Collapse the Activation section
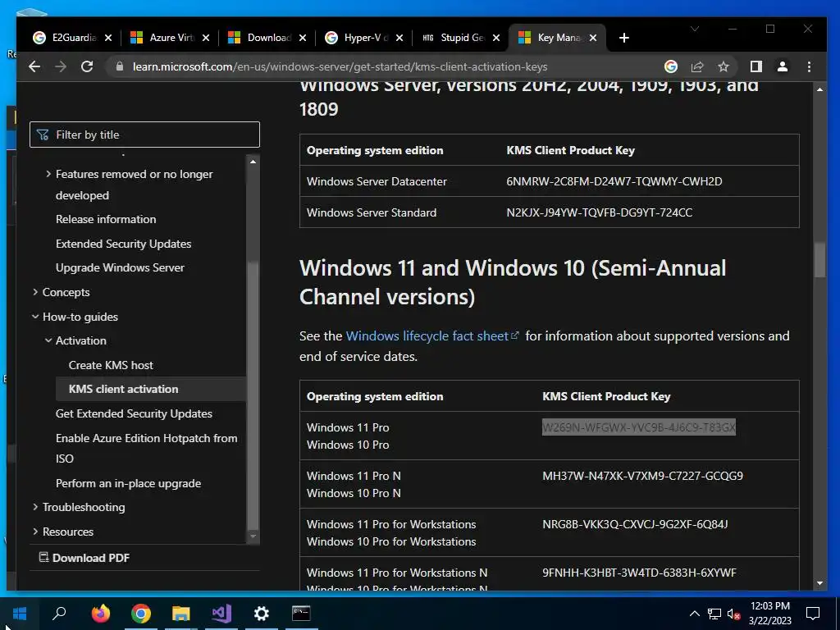840x630 pixels. click(48, 340)
